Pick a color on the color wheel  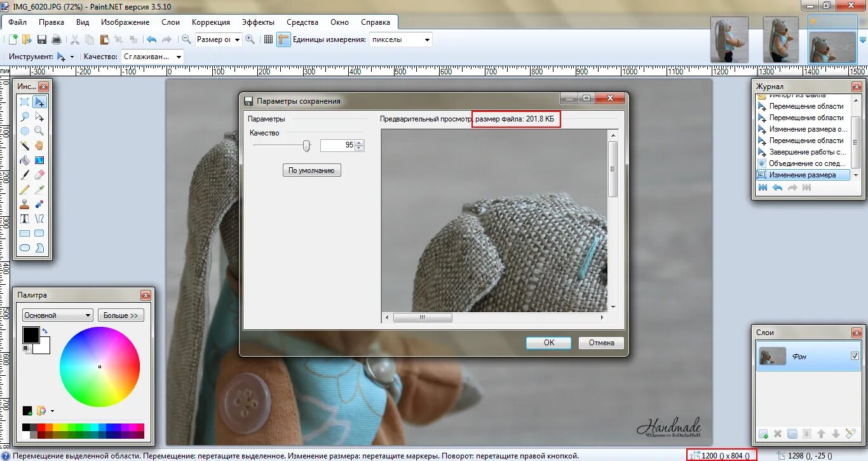tap(100, 367)
